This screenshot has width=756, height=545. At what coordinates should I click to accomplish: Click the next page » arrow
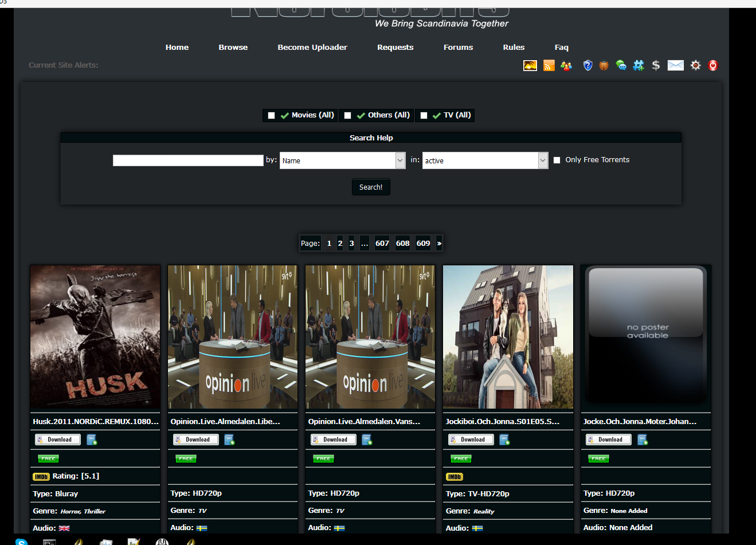click(x=439, y=244)
